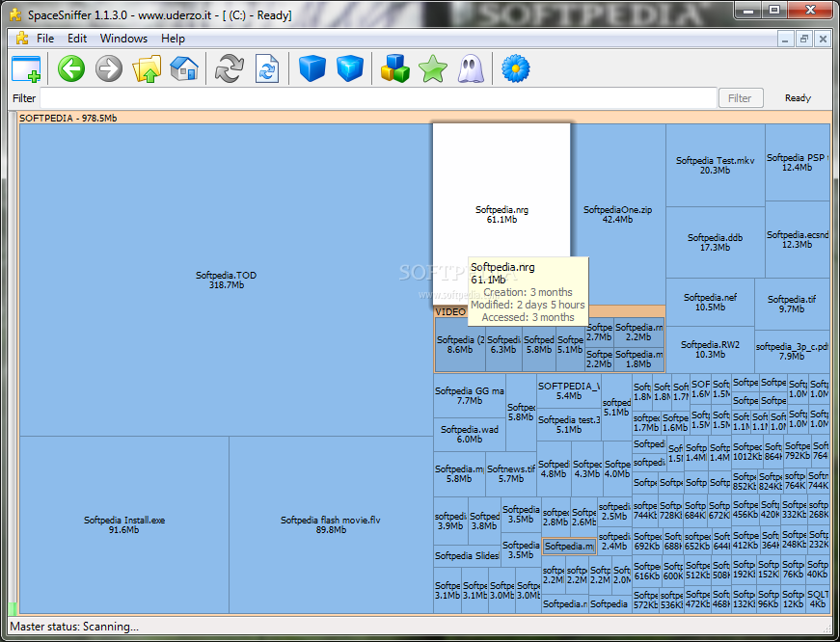The height and width of the screenshot is (642, 840).
Task: Select the 1012Kb file block
Action: [x=747, y=451]
